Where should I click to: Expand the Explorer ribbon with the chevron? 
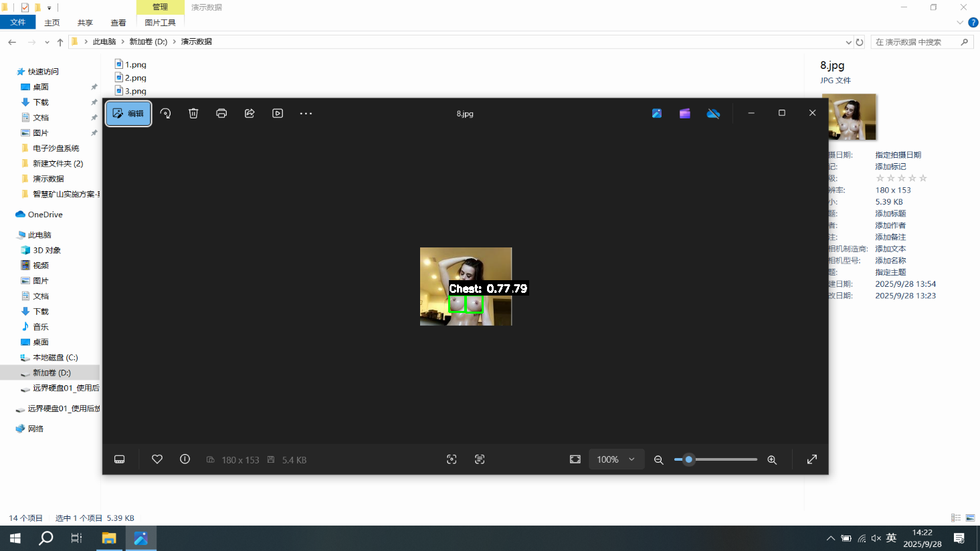coord(960,23)
